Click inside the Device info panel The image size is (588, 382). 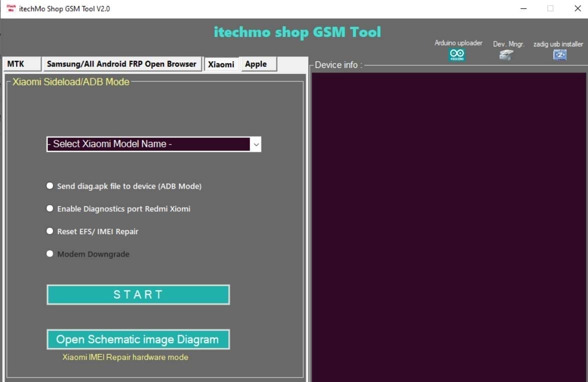[x=449, y=225]
